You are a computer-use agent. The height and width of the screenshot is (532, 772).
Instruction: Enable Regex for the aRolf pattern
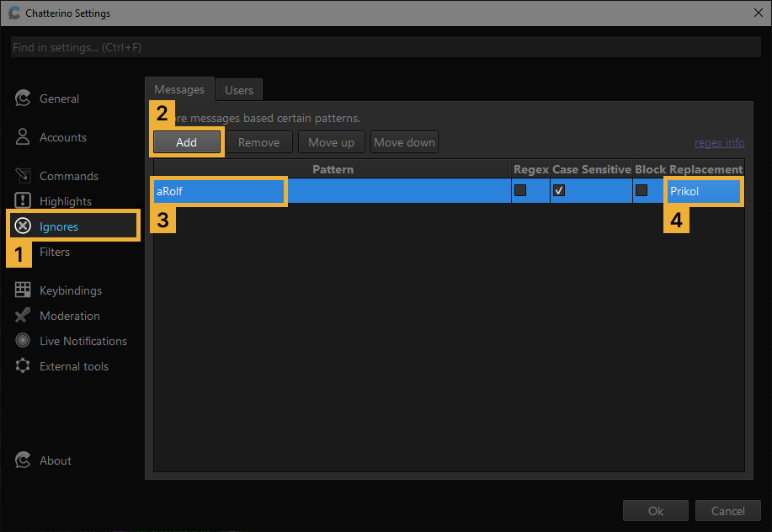pos(520,191)
